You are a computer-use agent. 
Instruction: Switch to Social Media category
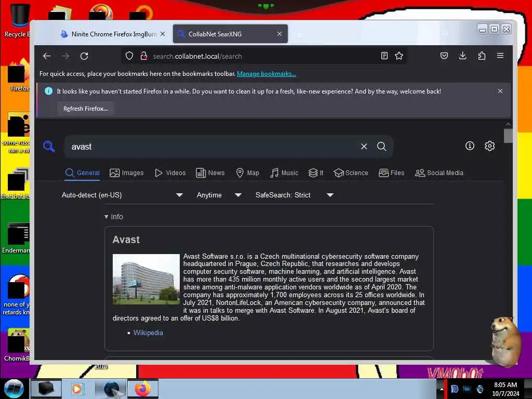tap(439, 173)
